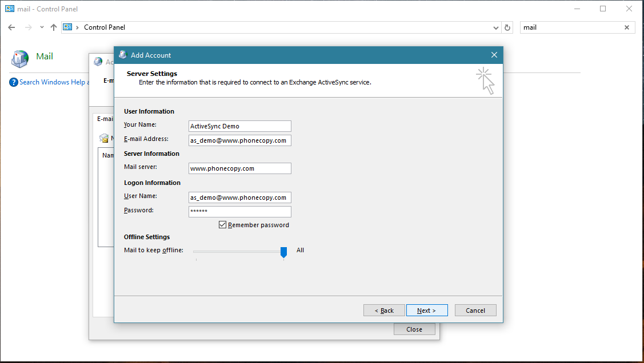Cancel the Add Account wizard
This screenshot has width=644, height=363.
click(475, 310)
